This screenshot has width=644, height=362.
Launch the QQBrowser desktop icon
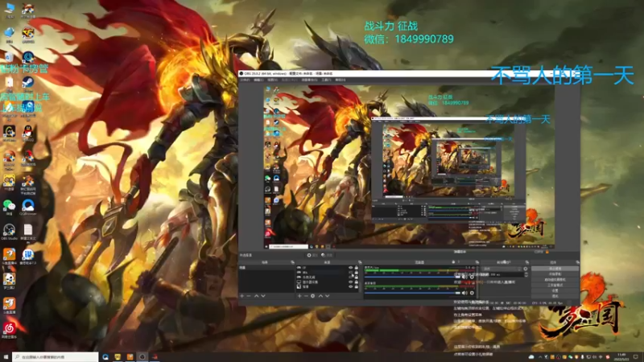[27, 207]
